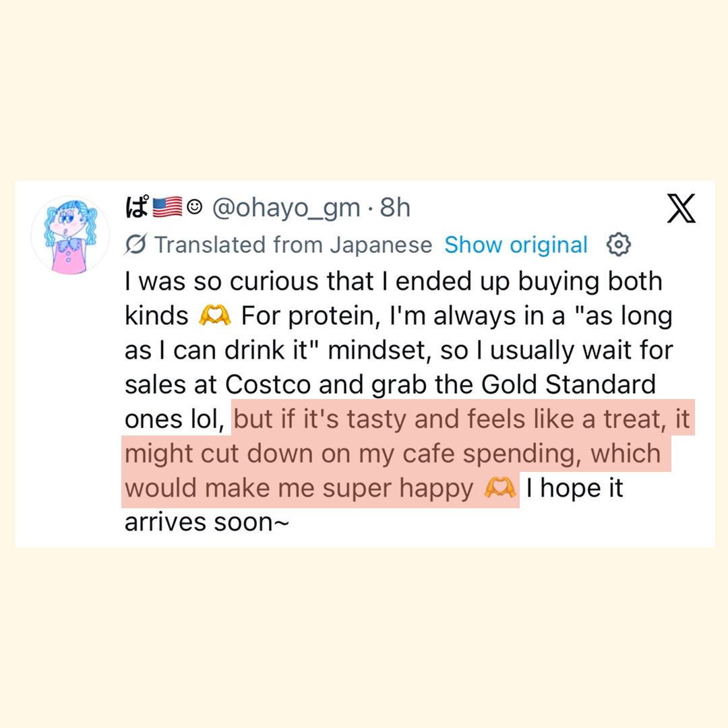Click heart hands emoji after "super happy"
This screenshot has height=728, width=728.
click(x=500, y=489)
